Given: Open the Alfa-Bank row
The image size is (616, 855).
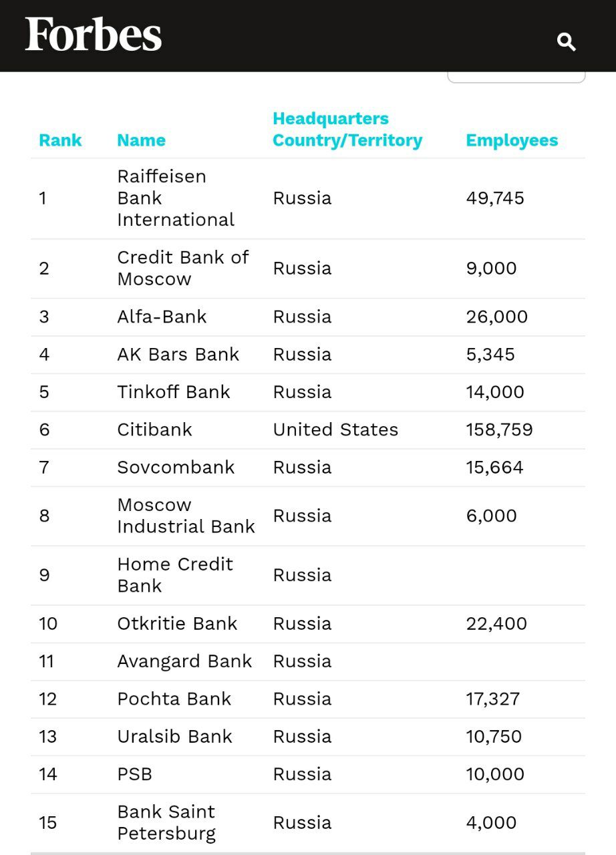Looking at the screenshot, I should (x=161, y=317).
